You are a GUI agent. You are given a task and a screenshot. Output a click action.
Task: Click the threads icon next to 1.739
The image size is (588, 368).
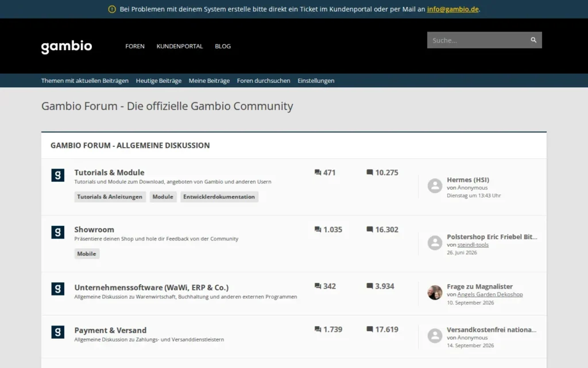point(318,329)
